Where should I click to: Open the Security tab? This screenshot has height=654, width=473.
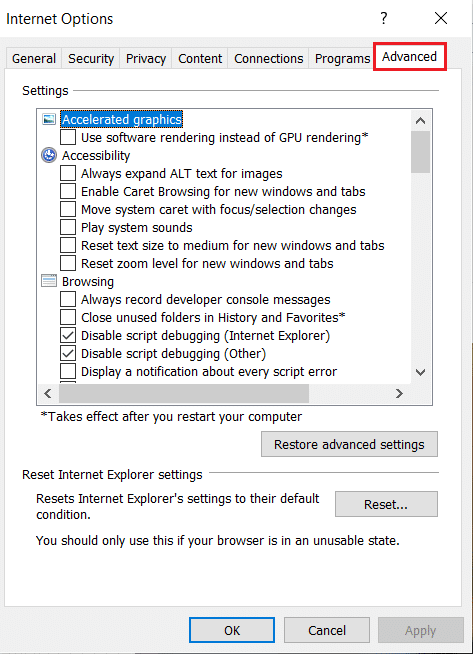pyautogui.click(x=91, y=58)
